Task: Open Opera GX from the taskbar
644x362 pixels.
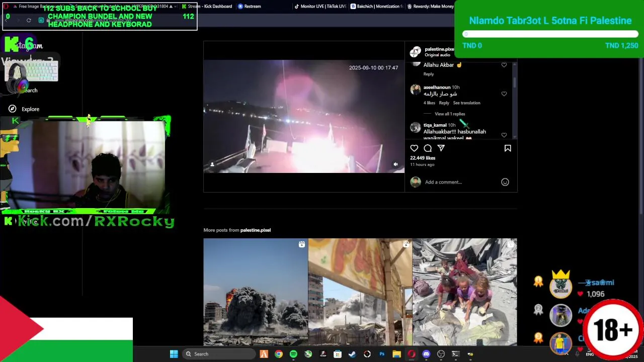Action: pos(412,354)
